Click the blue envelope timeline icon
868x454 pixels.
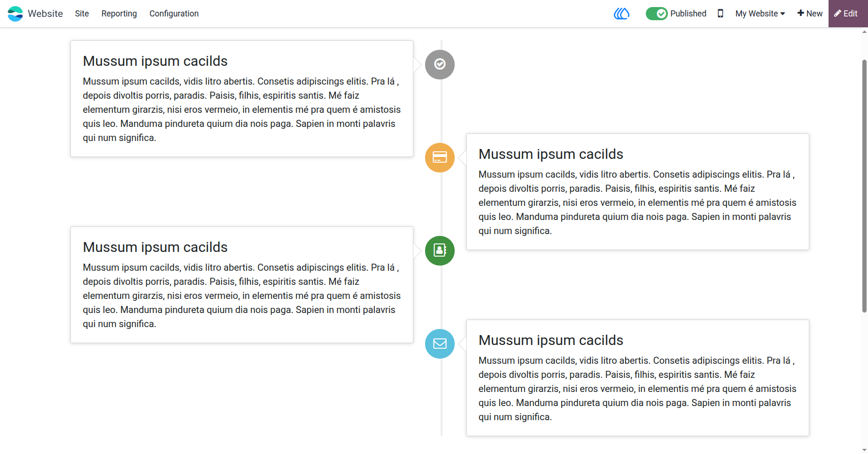pyautogui.click(x=440, y=344)
